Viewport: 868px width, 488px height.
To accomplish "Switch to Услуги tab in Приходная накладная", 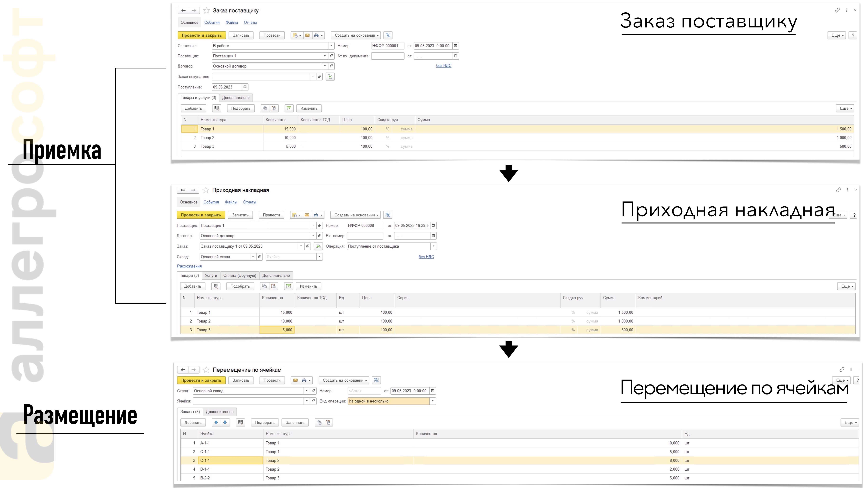I will coord(211,276).
